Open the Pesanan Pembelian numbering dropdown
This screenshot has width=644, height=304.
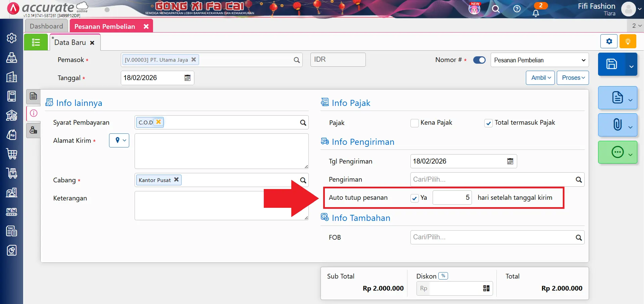[539, 60]
